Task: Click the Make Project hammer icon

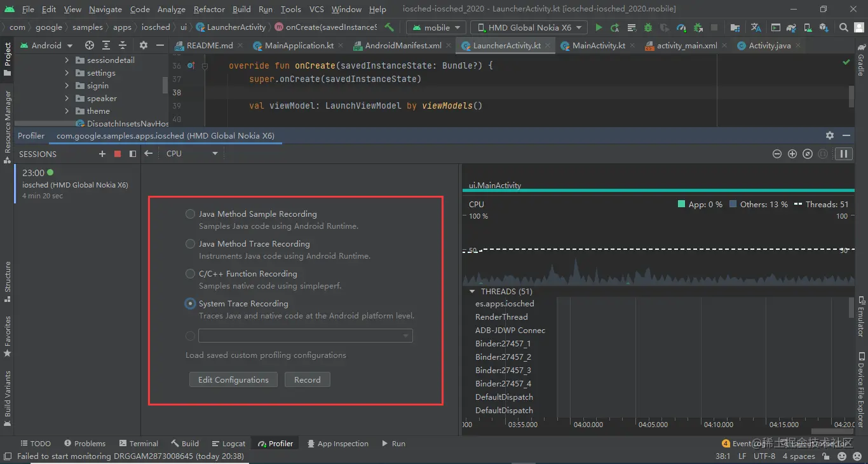Action: 390,27
